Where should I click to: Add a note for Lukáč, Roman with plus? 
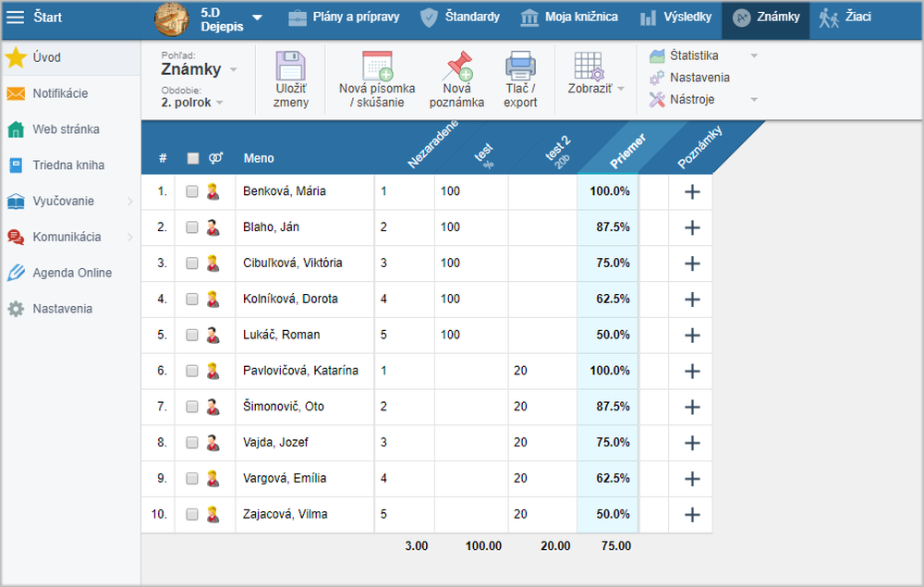pos(692,336)
